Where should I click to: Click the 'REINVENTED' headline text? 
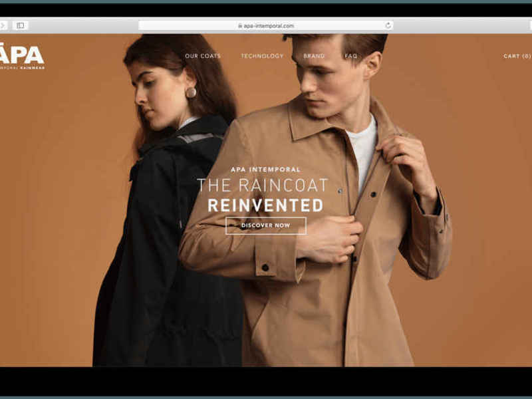(x=265, y=205)
